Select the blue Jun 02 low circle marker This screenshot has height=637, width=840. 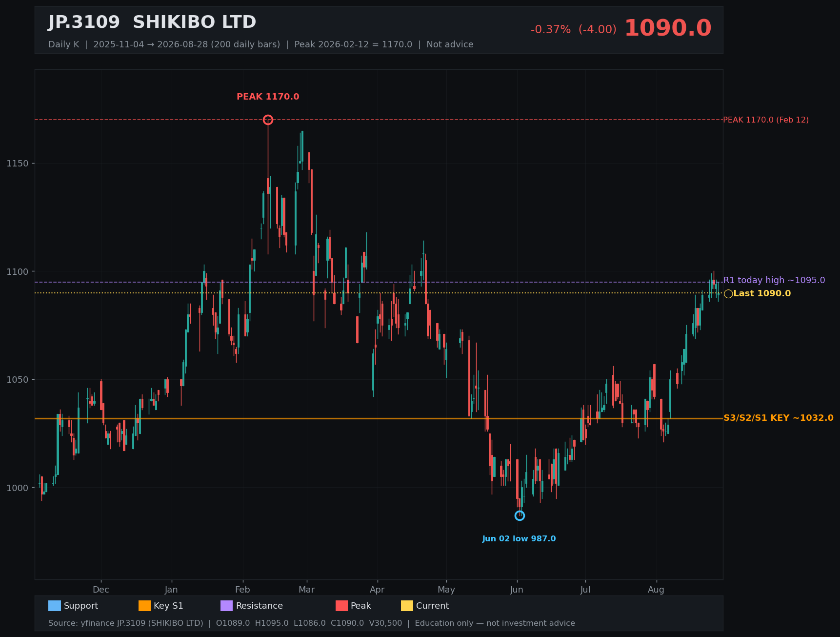[520, 516]
